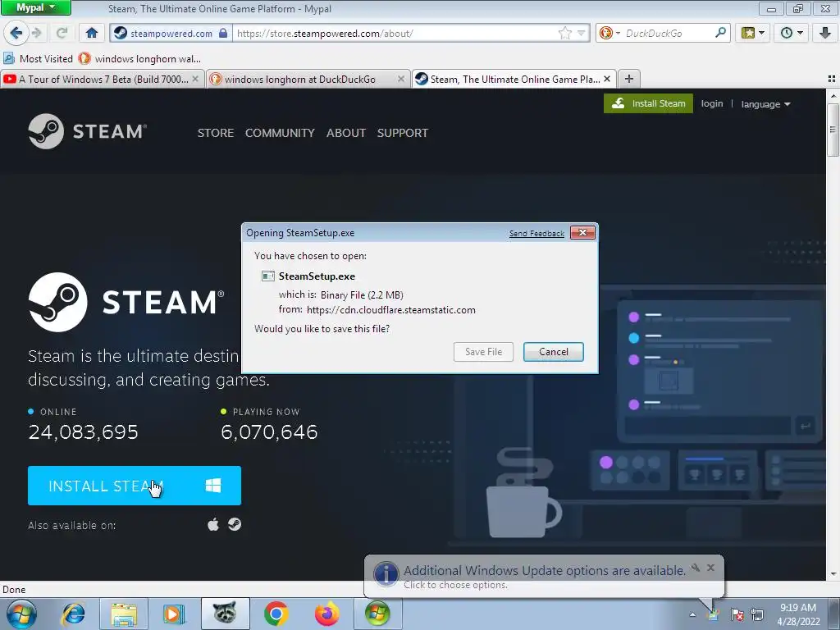Open a new tab with the plus button

pyautogui.click(x=629, y=79)
